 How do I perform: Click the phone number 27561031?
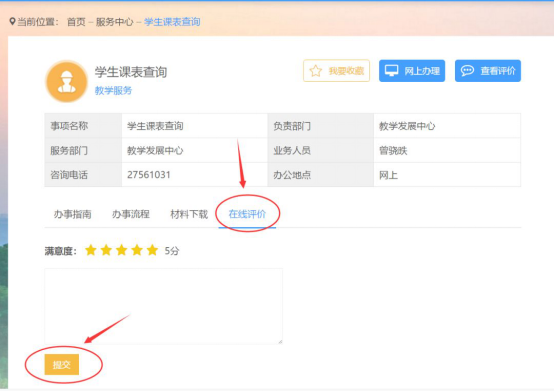pos(149,175)
